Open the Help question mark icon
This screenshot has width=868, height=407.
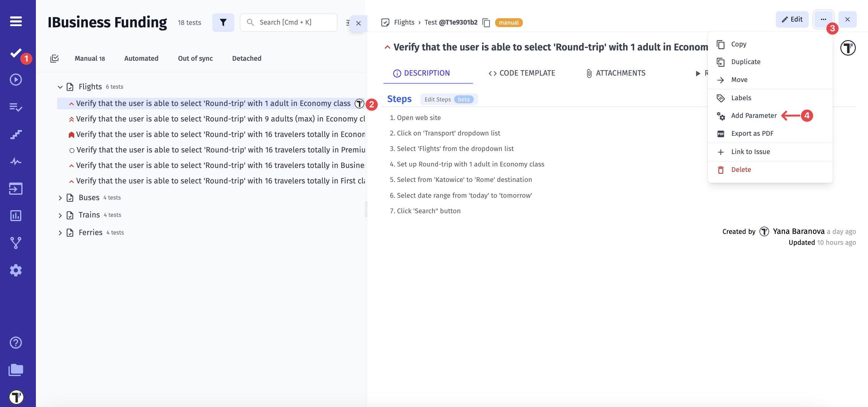point(16,342)
